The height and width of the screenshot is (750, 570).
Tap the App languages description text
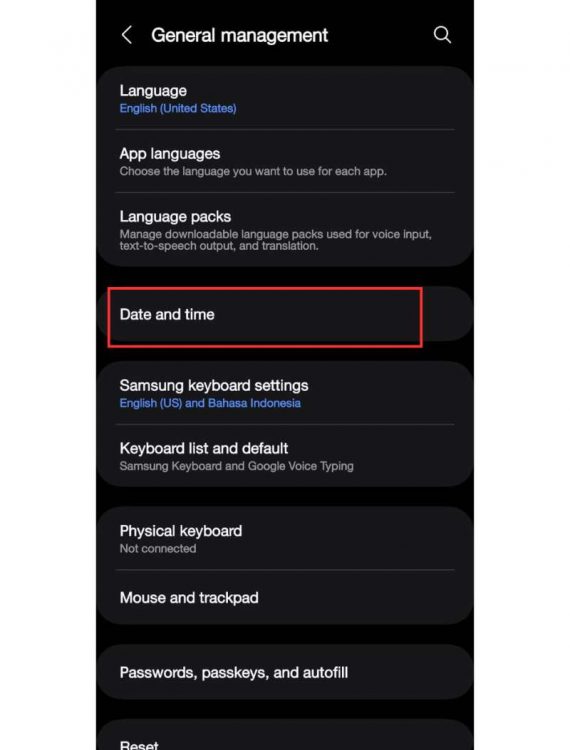(253, 171)
